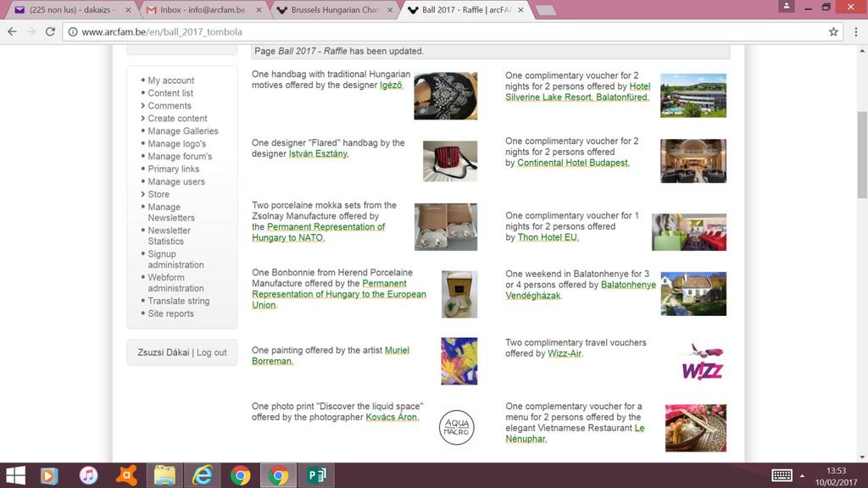Open Microsoft Publisher from the taskbar
868x488 pixels.
coord(317,475)
